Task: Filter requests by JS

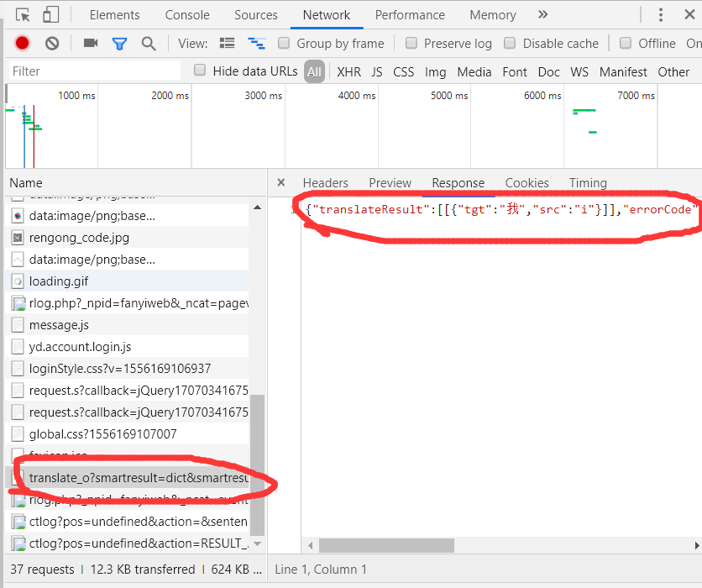Action: coord(377,71)
